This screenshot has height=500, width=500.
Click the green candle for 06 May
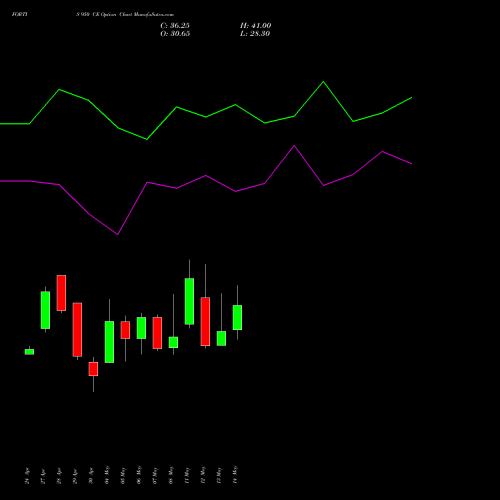pos(141,328)
